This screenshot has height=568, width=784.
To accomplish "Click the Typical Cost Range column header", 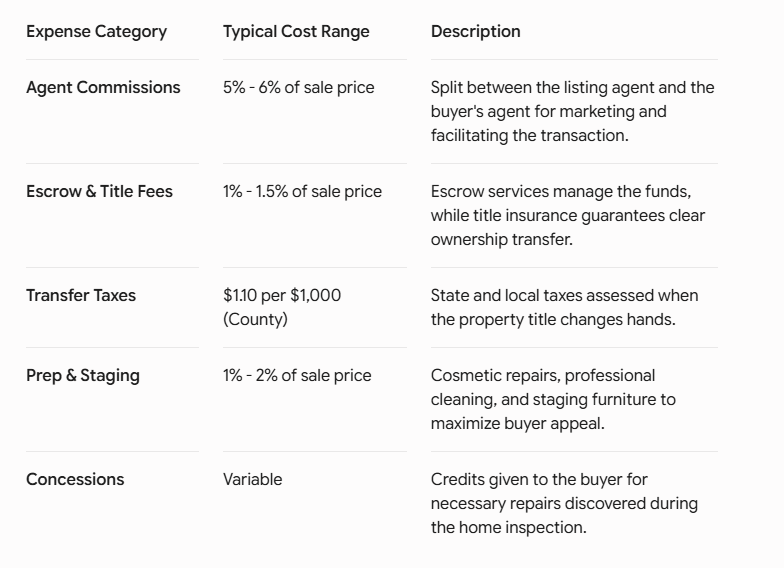I will (x=296, y=32).
